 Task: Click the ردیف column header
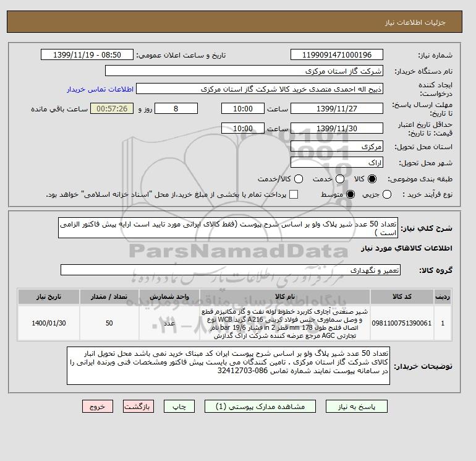click(443, 296)
